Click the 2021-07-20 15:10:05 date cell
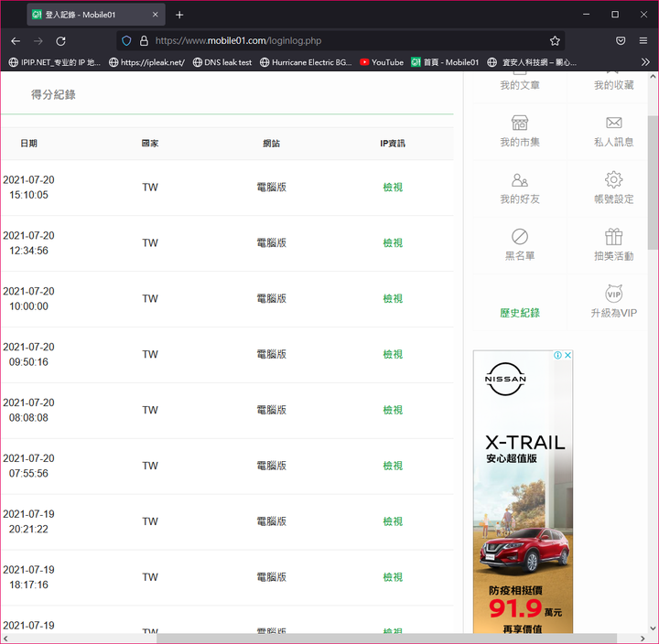The height and width of the screenshot is (644, 659). pos(28,188)
